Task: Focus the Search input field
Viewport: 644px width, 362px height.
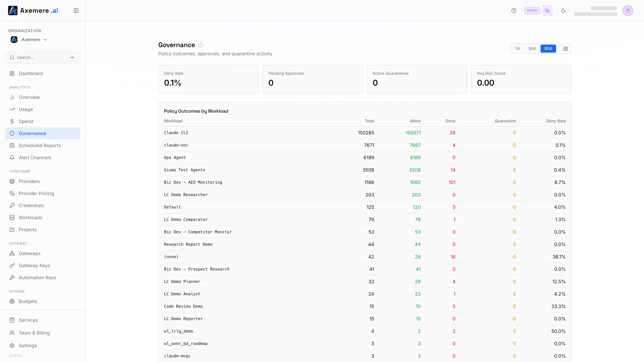Action: coord(43,57)
